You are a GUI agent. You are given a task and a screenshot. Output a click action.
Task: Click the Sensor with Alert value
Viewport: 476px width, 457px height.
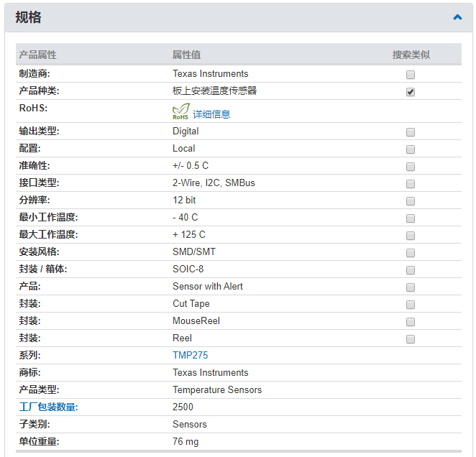point(208,286)
